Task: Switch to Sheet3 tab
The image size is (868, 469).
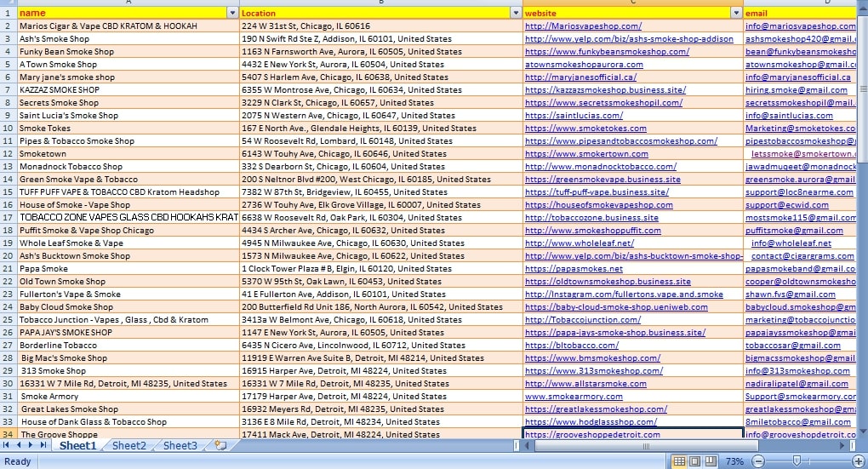Action: (x=180, y=445)
